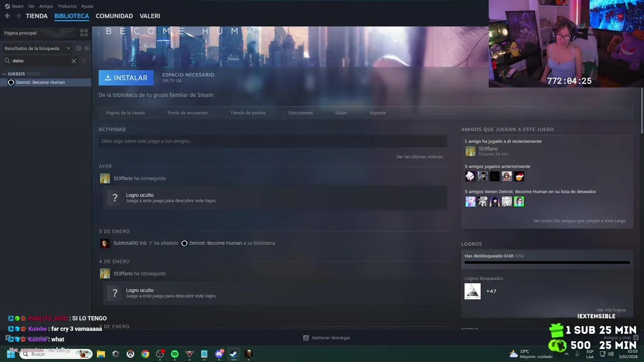Clear the library search with X

(x=73, y=61)
